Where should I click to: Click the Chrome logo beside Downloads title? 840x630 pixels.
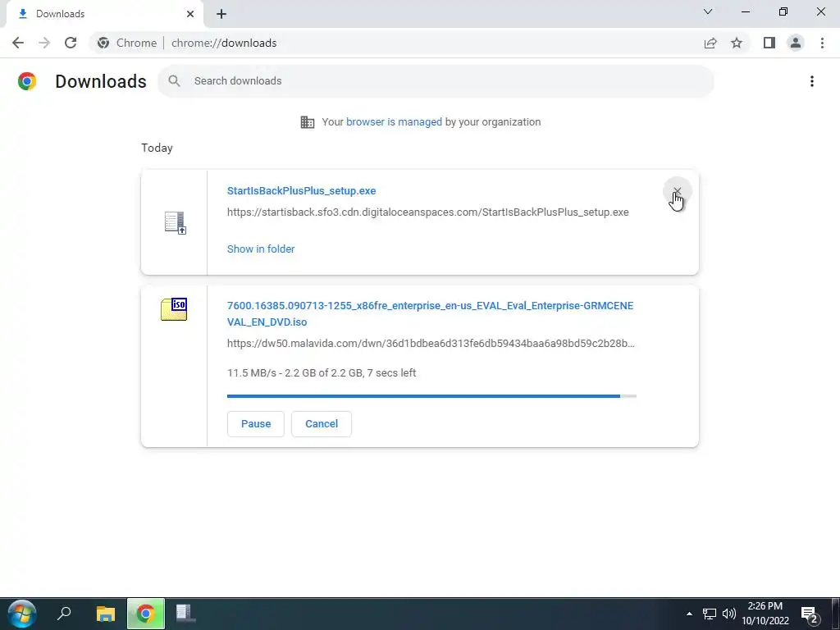click(x=27, y=81)
